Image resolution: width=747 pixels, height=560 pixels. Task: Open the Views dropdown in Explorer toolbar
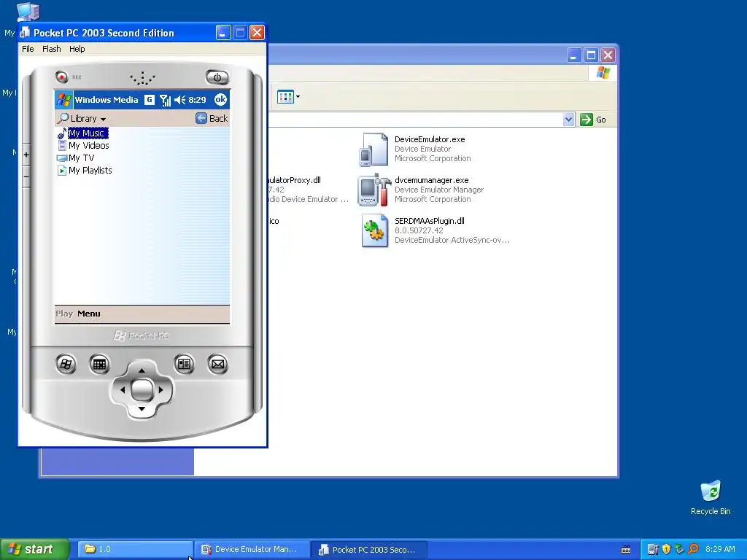289,97
